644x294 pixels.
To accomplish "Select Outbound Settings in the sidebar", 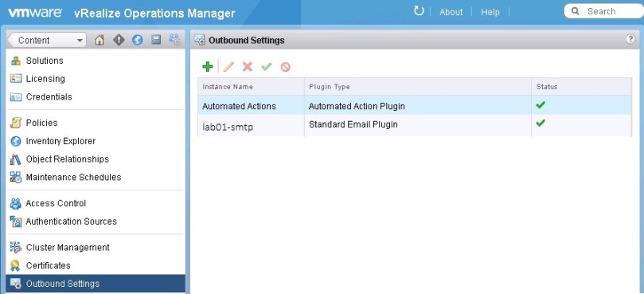I will [96, 284].
